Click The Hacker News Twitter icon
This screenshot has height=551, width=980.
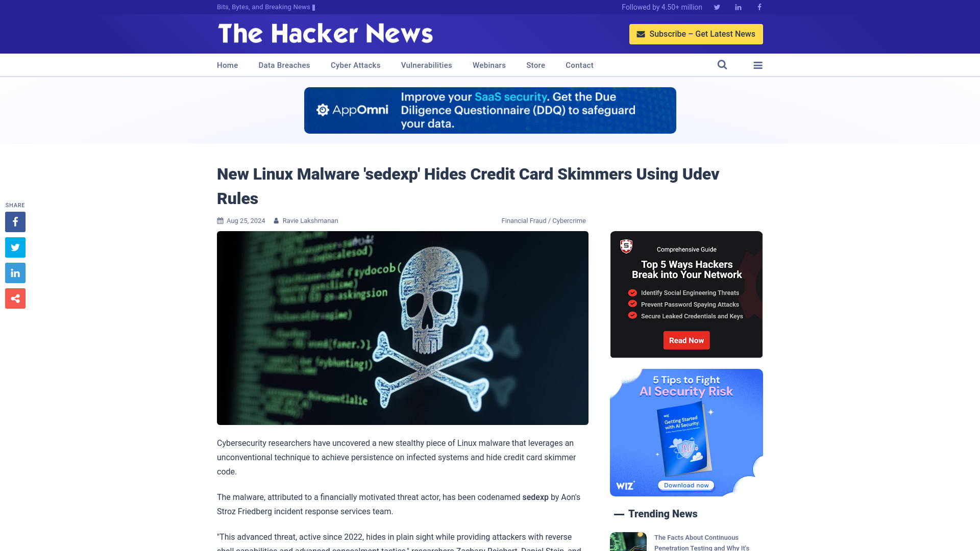[717, 8]
